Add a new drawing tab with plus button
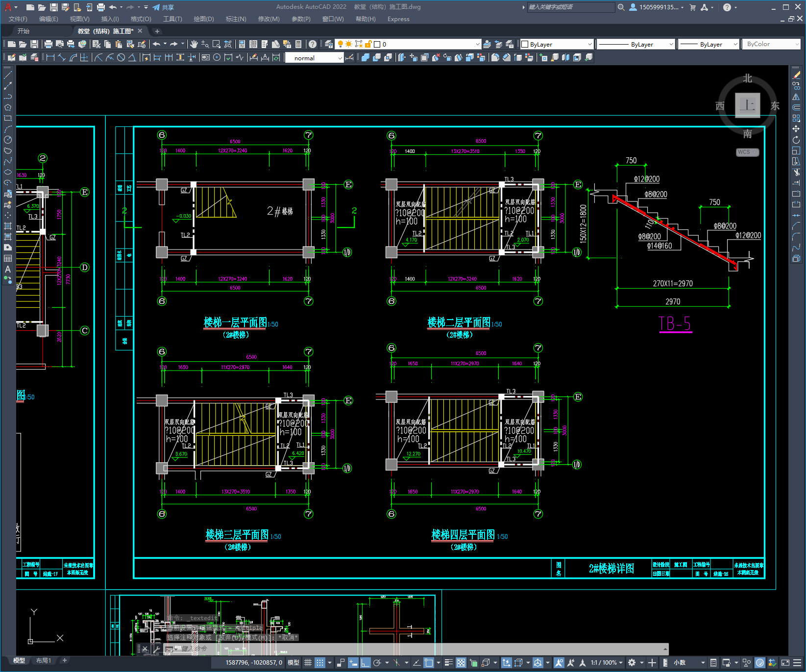Image resolution: width=806 pixels, height=672 pixels. tap(157, 31)
